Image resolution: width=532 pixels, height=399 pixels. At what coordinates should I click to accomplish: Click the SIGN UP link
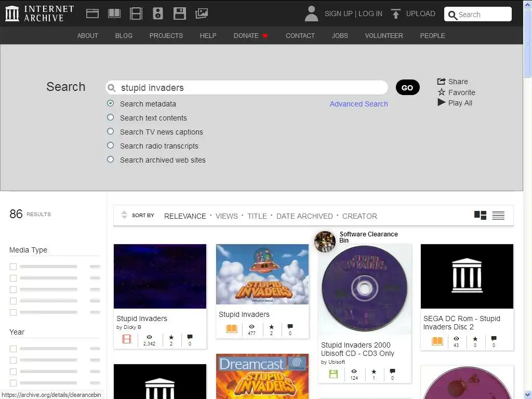point(338,14)
